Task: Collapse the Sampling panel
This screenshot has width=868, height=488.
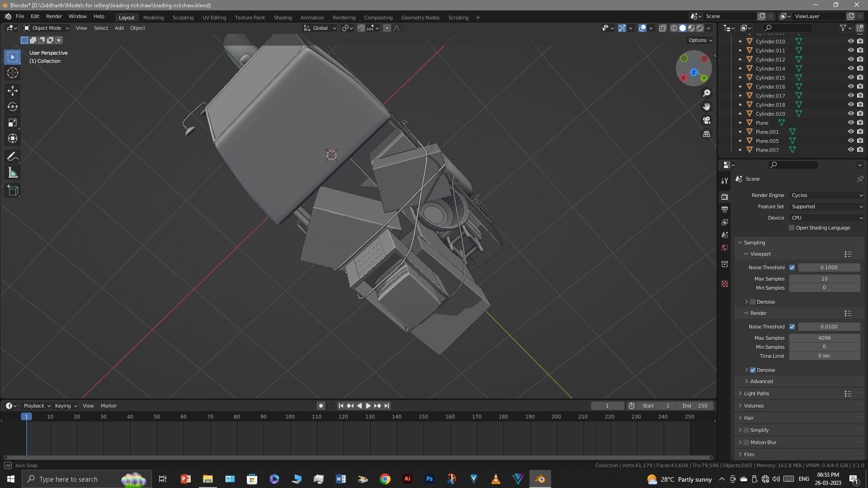Action: (754, 243)
